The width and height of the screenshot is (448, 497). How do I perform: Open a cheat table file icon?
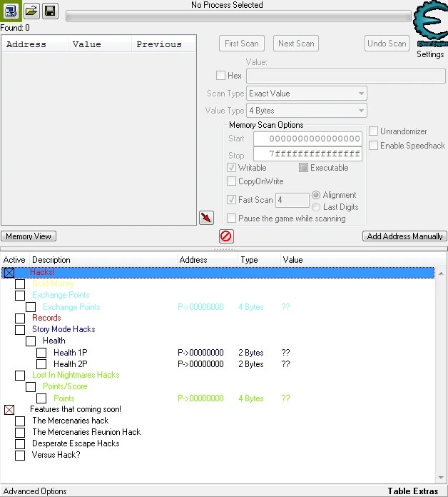(x=31, y=11)
